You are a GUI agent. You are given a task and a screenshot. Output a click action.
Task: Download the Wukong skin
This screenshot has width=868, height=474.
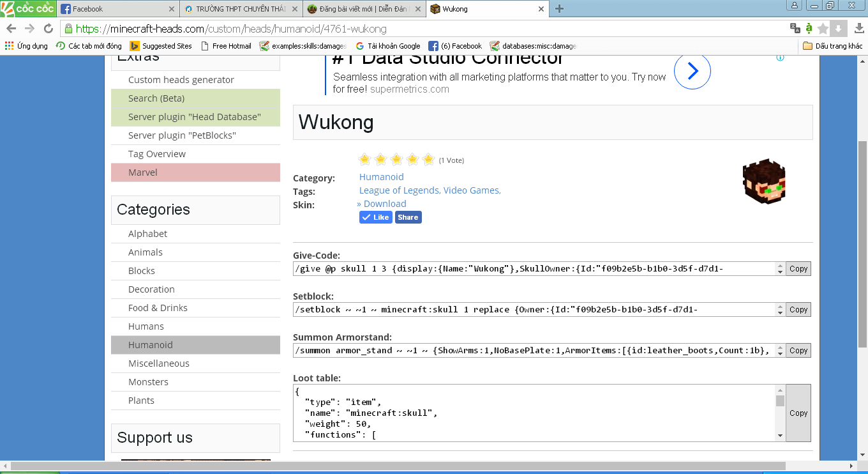pos(384,204)
